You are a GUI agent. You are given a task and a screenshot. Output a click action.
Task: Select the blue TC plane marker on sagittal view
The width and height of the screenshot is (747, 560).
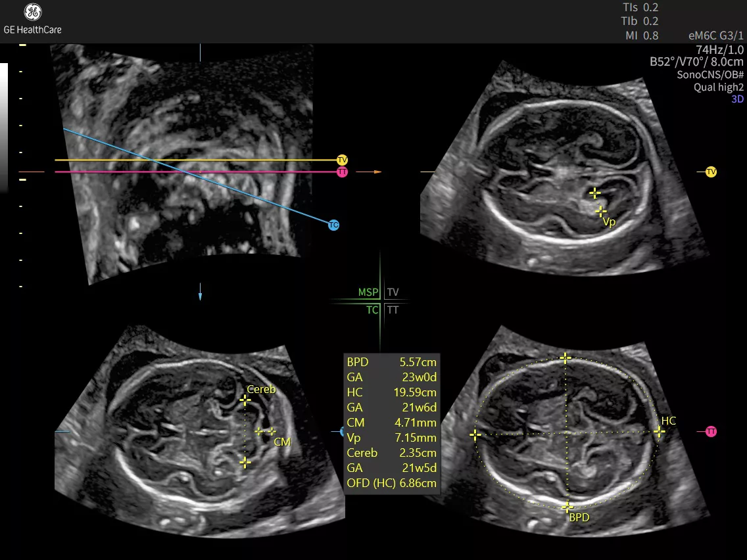pos(333,225)
